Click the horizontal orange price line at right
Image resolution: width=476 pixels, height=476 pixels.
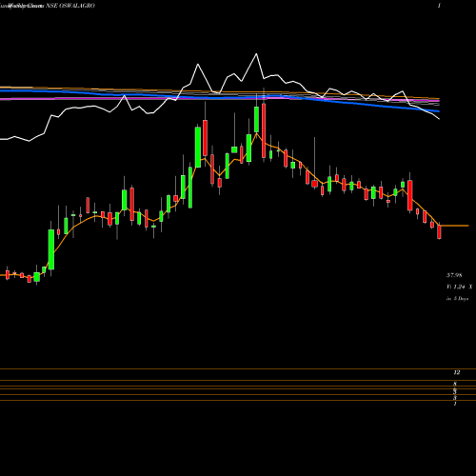tap(455, 226)
